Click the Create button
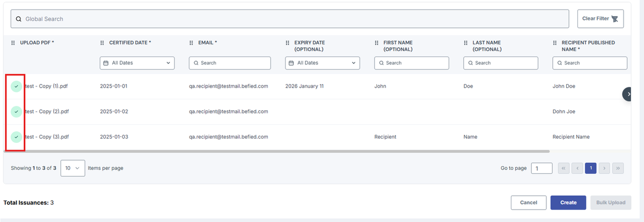644x222 pixels. pyautogui.click(x=568, y=203)
